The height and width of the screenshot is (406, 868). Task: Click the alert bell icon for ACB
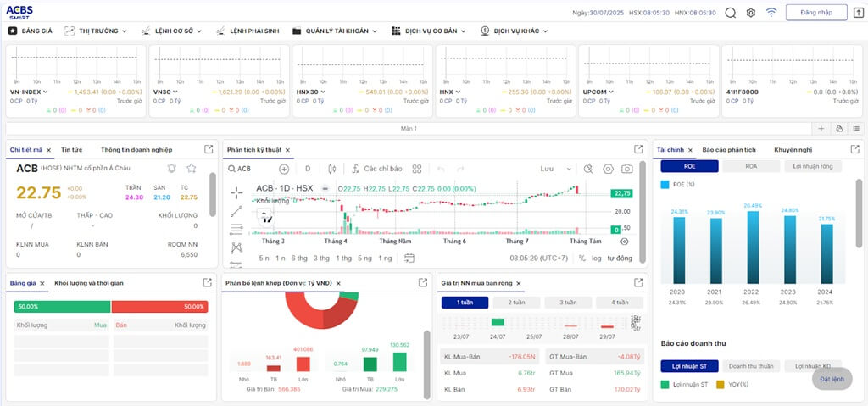[x=173, y=169]
